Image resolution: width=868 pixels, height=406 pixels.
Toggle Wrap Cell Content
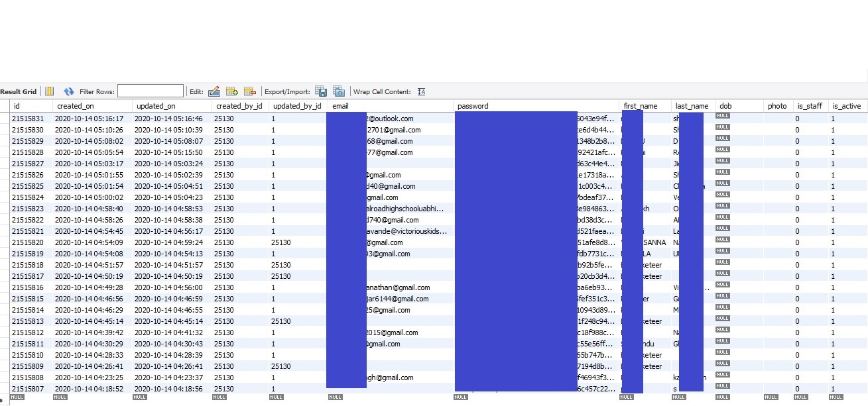(422, 91)
